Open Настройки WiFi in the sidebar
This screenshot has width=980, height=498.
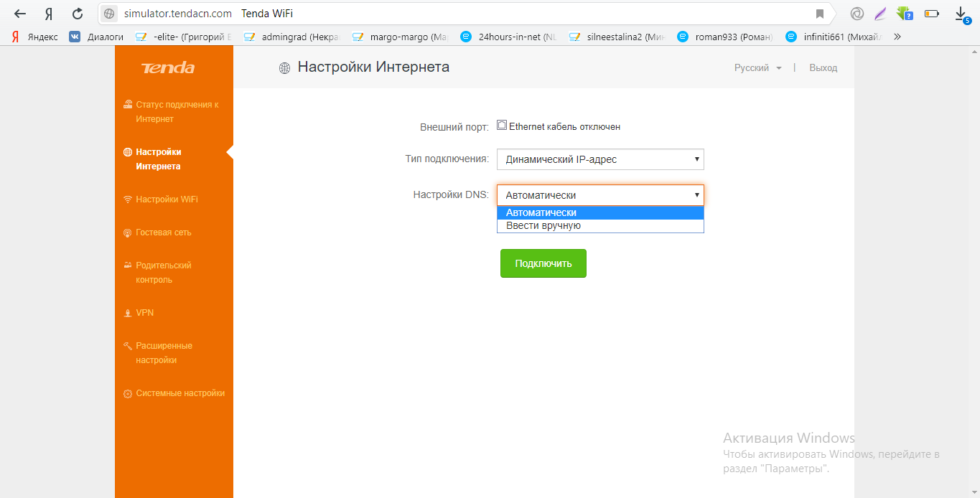[167, 199]
